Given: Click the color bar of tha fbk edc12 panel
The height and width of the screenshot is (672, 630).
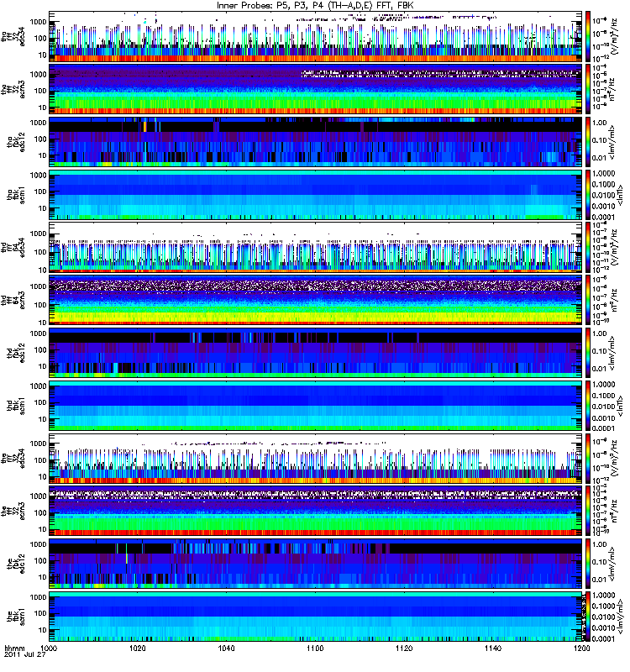Looking at the screenshot, I should coord(588,142).
